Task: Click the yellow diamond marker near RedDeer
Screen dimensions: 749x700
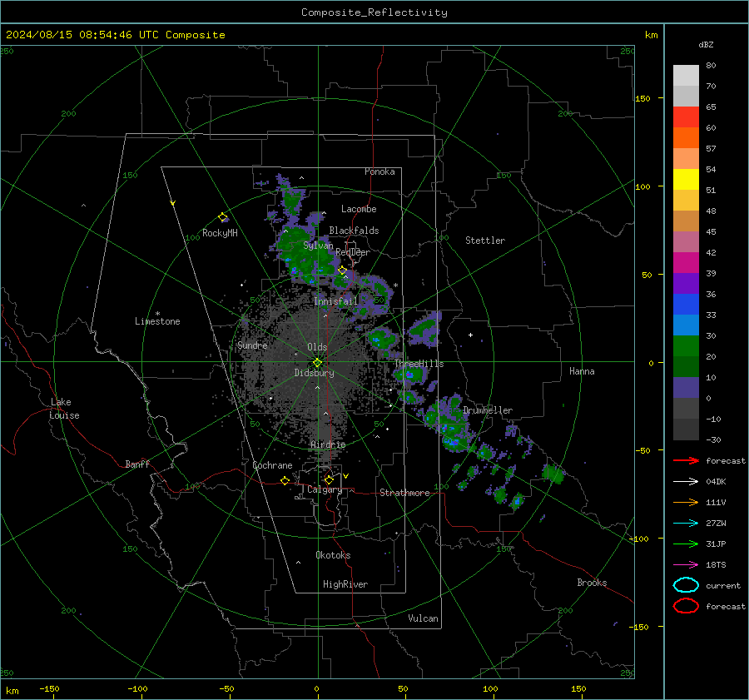Action: click(x=342, y=271)
